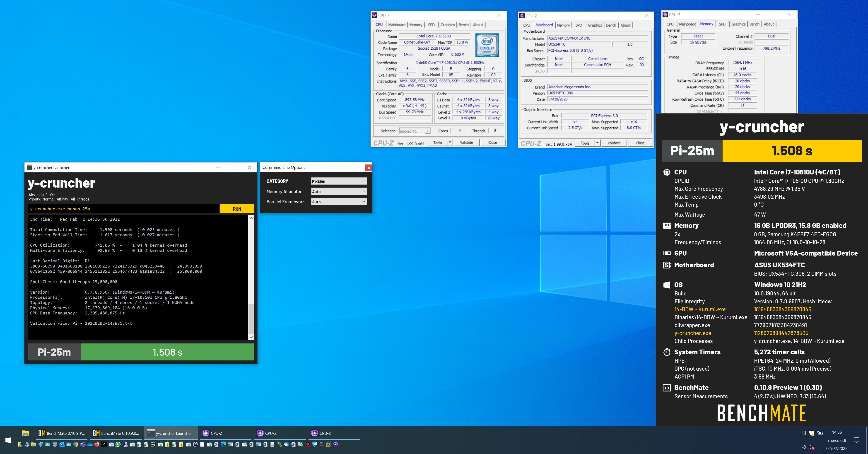Open Graphics tab in CPU-Z Mainboard window
Screen dimensions: 868x454
click(595, 25)
